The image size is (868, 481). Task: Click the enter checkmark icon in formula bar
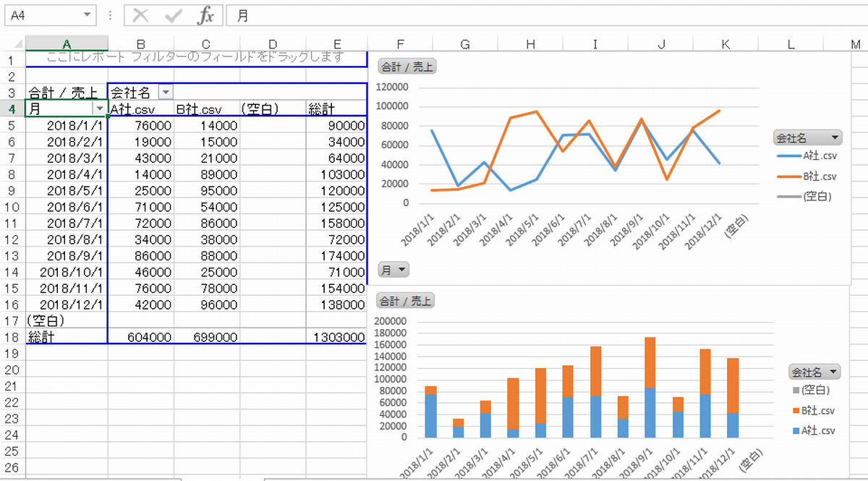point(174,15)
